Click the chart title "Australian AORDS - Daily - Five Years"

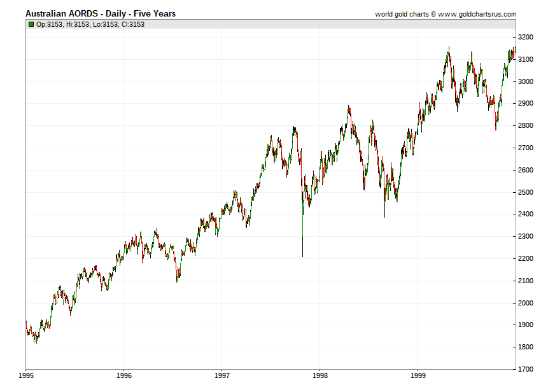pyautogui.click(x=101, y=14)
